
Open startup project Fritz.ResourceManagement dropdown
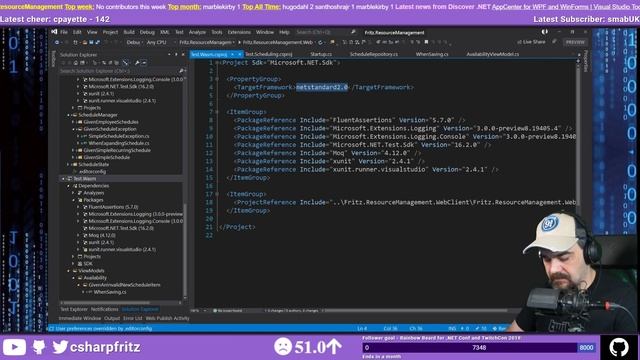[207, 42]
